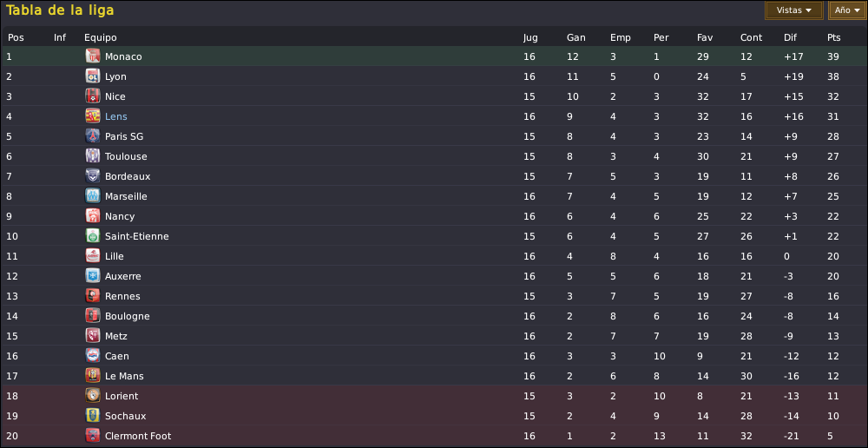Sort table by Pts column header

tap(833, 37)
